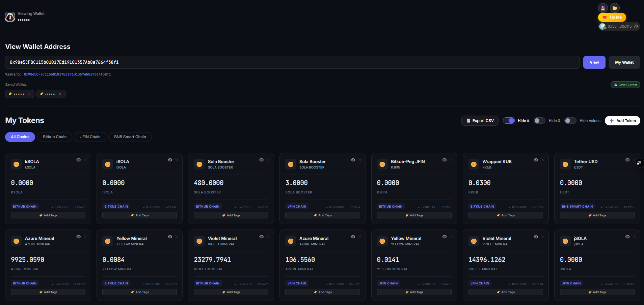This screenshot has width=644, height=305.
Task: Disable the Hide # switch
Action: coord(509,120)
